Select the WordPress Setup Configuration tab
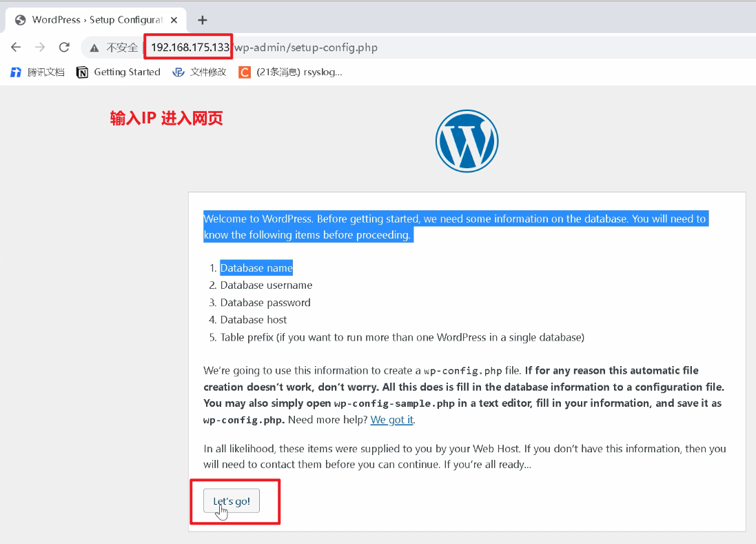The height and width of the screenshot is (544, 756). [96, 20]
